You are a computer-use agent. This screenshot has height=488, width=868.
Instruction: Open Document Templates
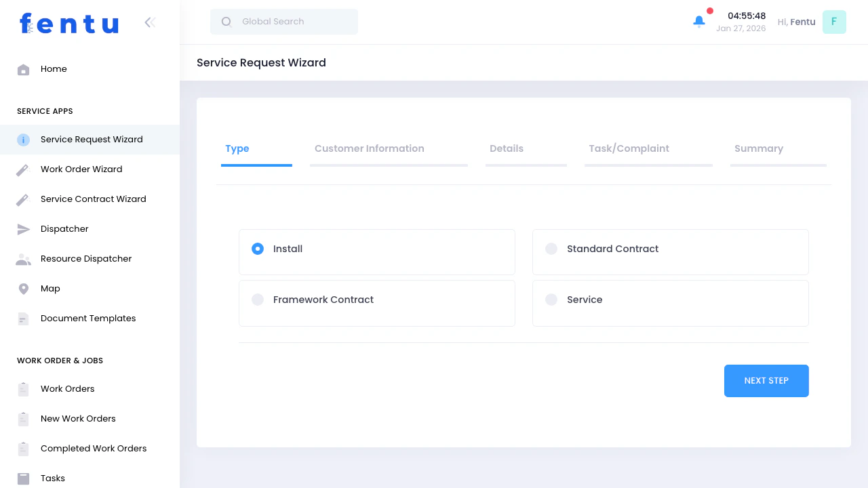click(88, 318)
